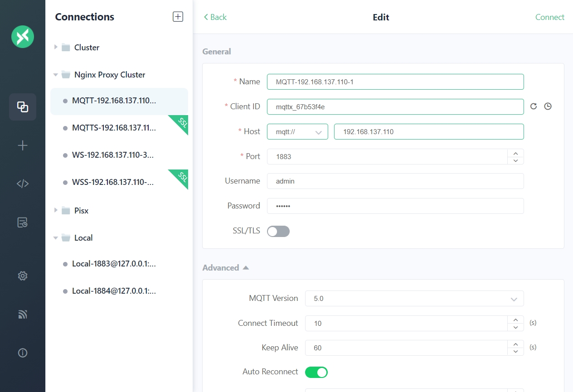Click the plus icon for new connection in sidebar
Viewport: 573px width, 392px height.
click(x=23, y=145)
